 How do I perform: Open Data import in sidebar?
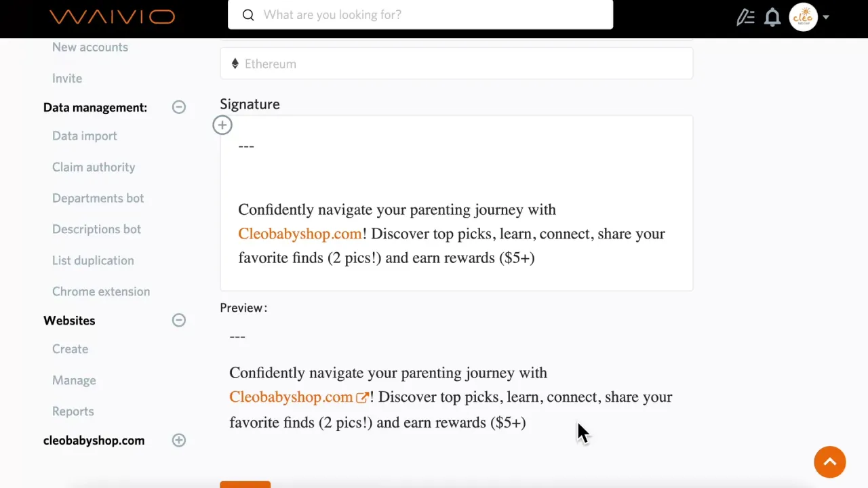tap(84, 136)
